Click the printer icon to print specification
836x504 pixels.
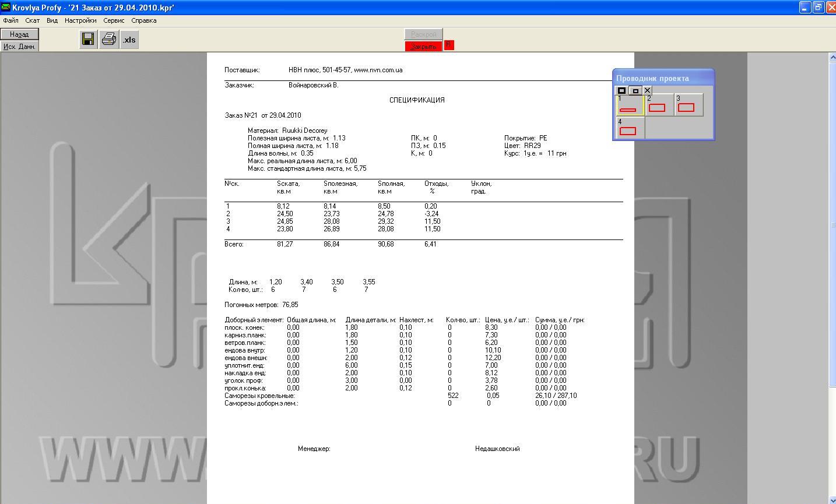pos(108,39)
